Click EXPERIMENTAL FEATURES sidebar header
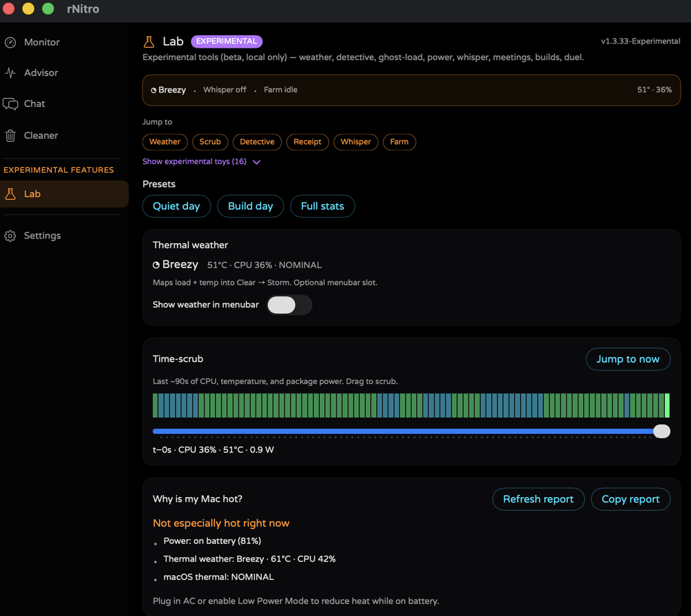This screenshot has width=691, height=616. coord(59,170)
